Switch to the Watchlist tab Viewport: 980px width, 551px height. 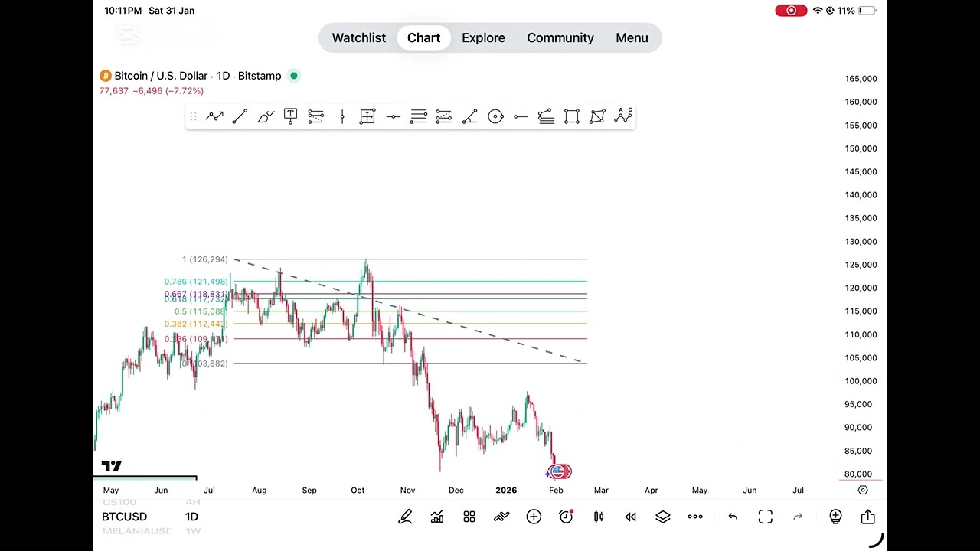tap(359, 37)
